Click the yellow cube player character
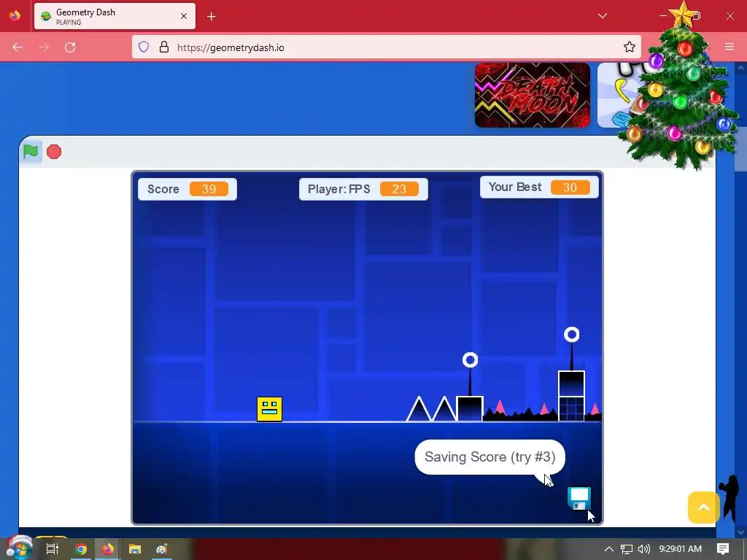 (x=270, y=409)
